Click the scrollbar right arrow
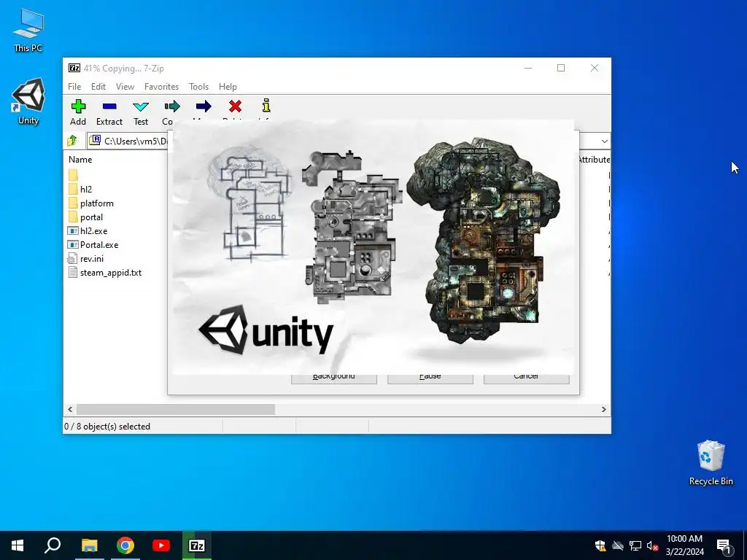 tap(603, 409)
